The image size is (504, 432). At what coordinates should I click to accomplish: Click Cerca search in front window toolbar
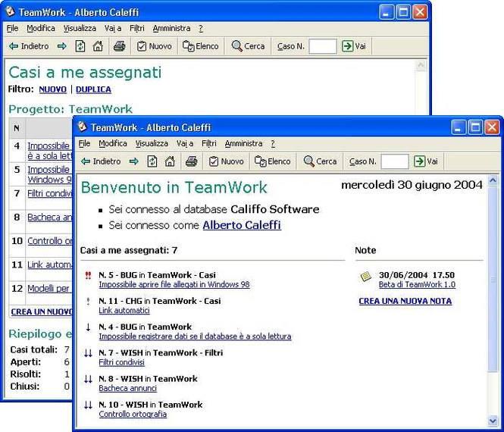pyautogui.click(x=320, y=161)
